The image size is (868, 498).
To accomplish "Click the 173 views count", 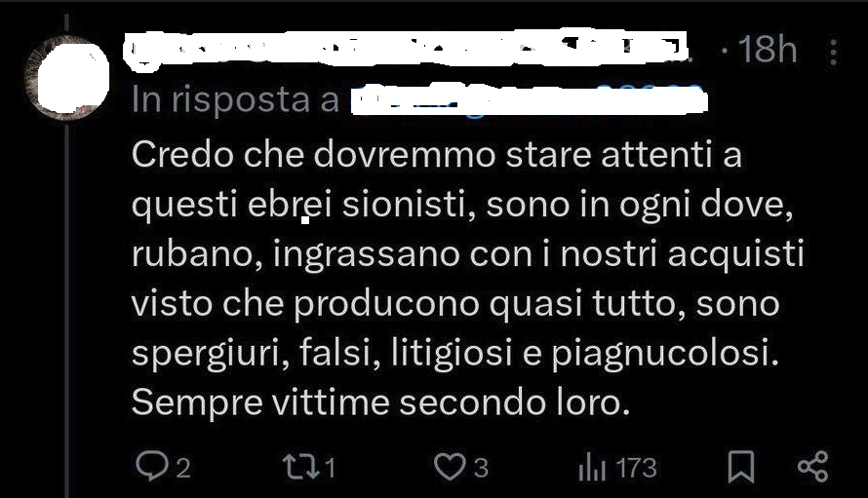I will tap(637, 468).
